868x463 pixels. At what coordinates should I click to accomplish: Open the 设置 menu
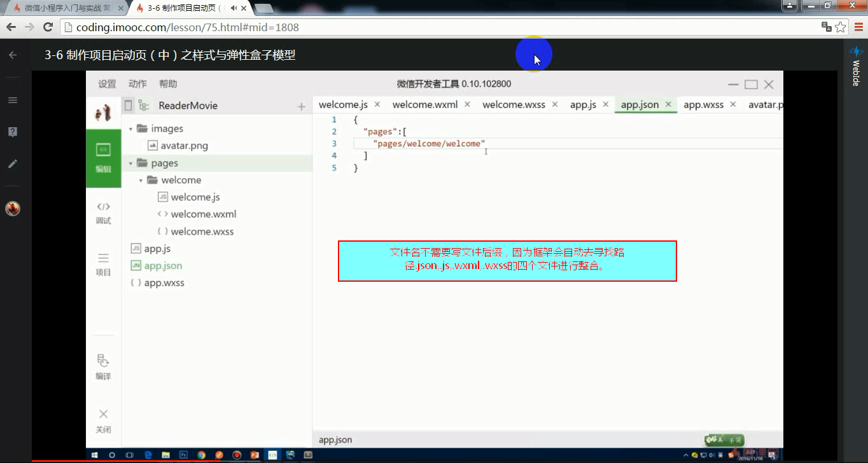coord(107,84)
